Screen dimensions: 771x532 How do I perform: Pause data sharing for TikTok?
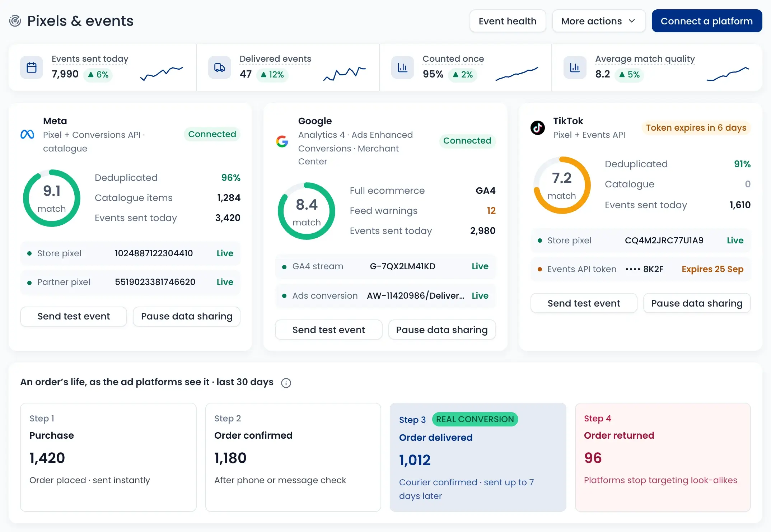tap(697, 303)
